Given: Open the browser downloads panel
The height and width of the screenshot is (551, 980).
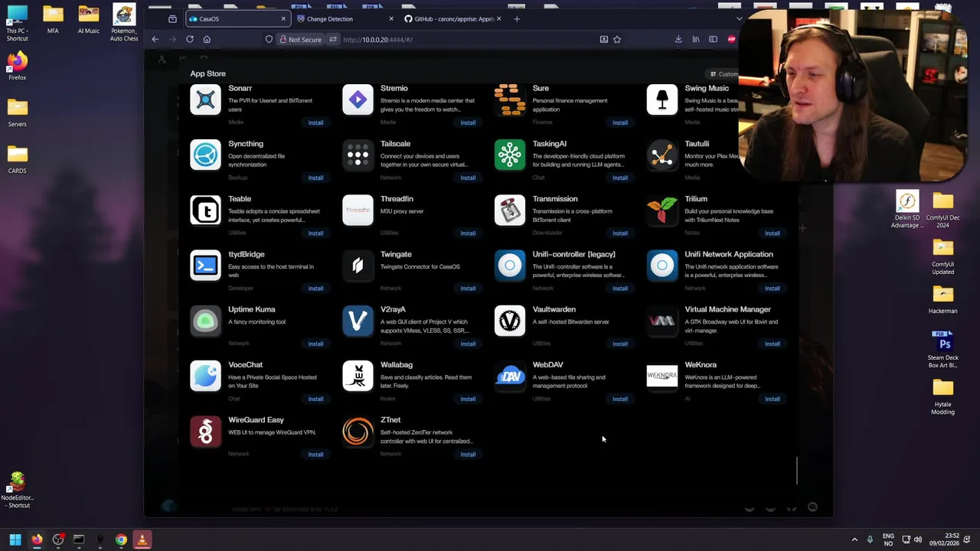Looking at the screenshot, I should coord(678,39).
